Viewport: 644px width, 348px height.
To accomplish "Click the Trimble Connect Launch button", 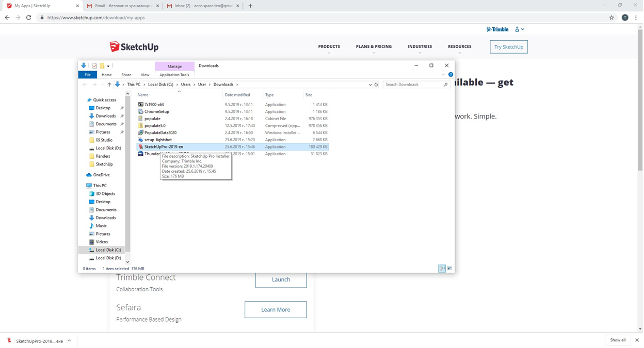I will coord(281,279).
